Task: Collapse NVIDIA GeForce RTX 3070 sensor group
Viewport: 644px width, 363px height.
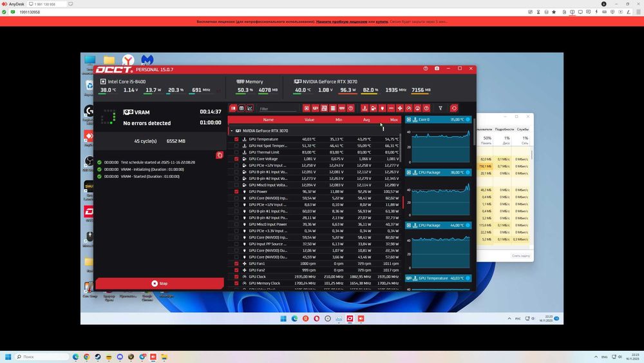Action: point(232,131)
